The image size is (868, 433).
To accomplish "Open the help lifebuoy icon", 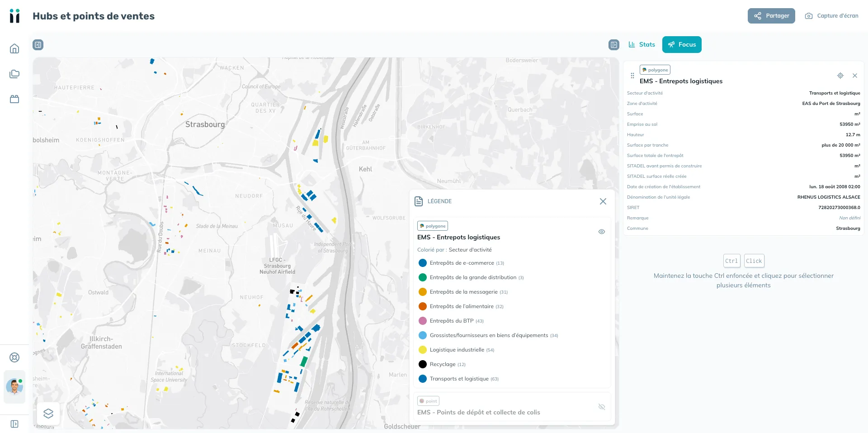I will tap(14, 357).
